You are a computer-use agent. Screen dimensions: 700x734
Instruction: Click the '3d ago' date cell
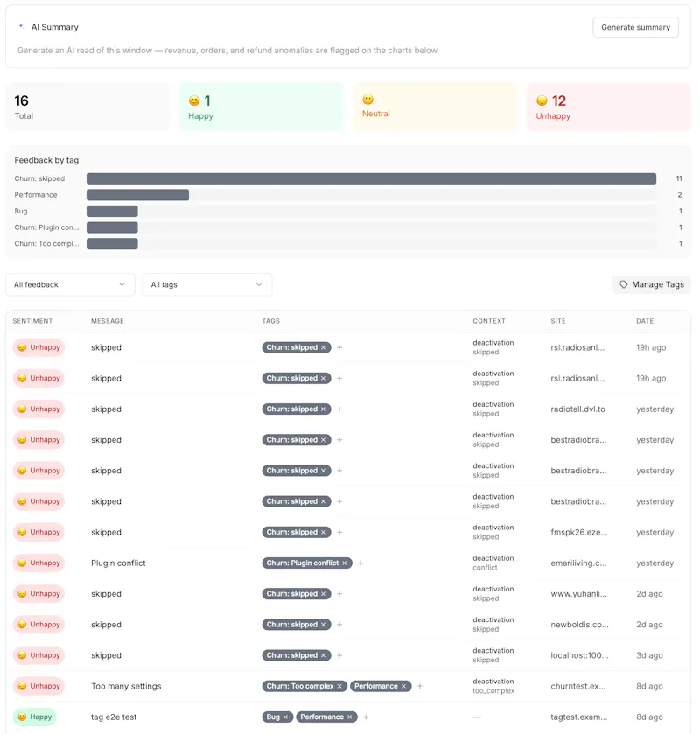[649, 655]
